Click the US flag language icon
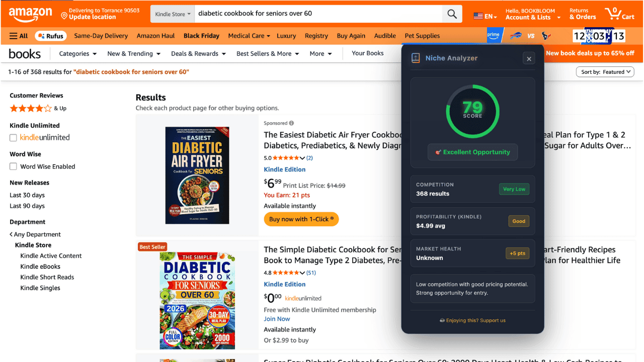The height and width of the screenshot is (362, 644). click(477, 16)
